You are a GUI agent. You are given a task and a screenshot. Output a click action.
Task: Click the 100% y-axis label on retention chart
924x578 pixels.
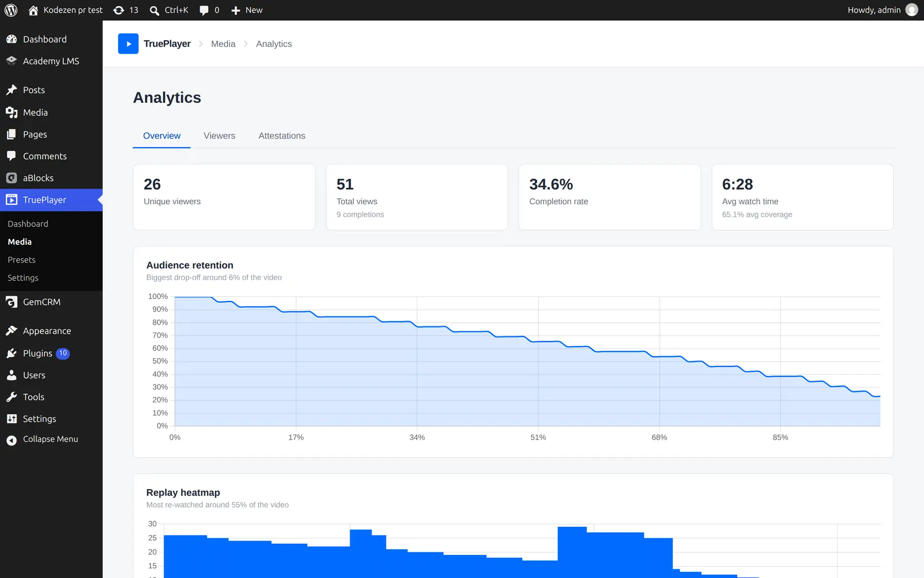pos(158,296)
